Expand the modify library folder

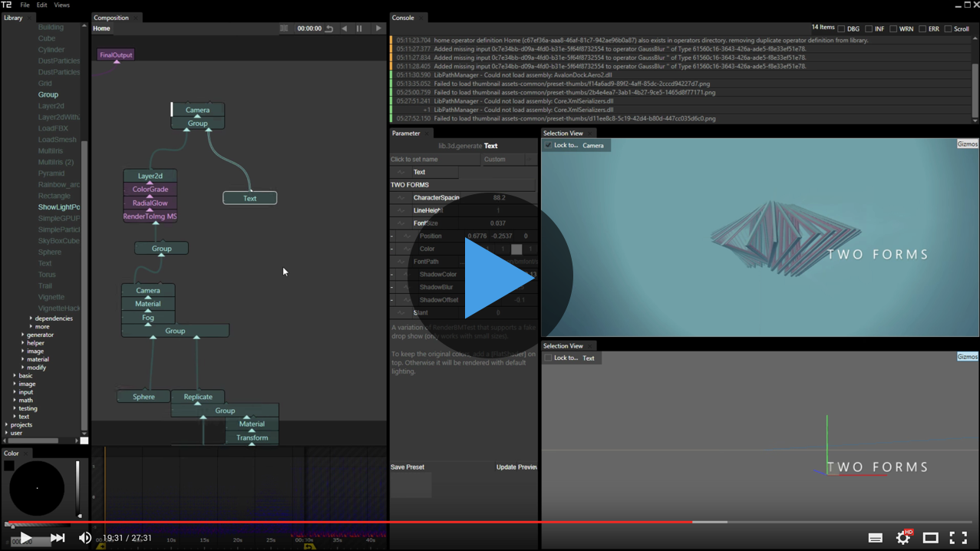23,368
